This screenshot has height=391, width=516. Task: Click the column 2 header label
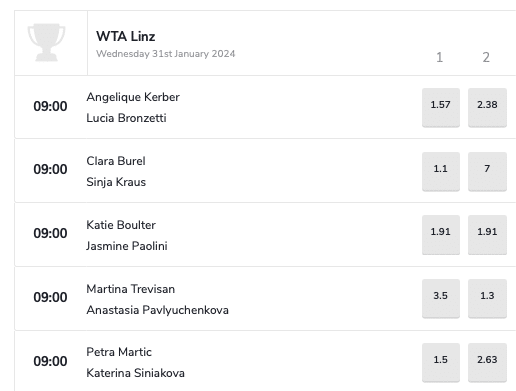pyautogui.click(x=486, y=57)
